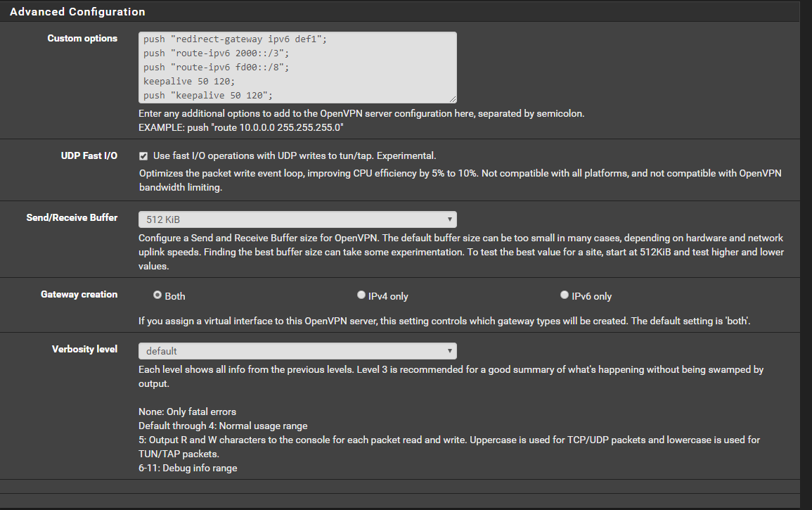This screenshot has width=812, height=510.
Task: Click the 'Send/Receive Buffer' field label
Action: pos(72,218)
